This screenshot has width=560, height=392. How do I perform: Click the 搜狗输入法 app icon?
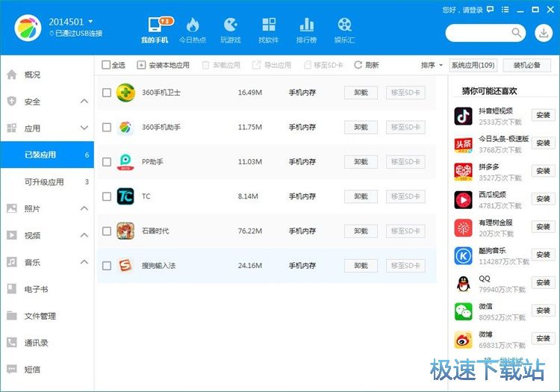[x=125, y=266]
